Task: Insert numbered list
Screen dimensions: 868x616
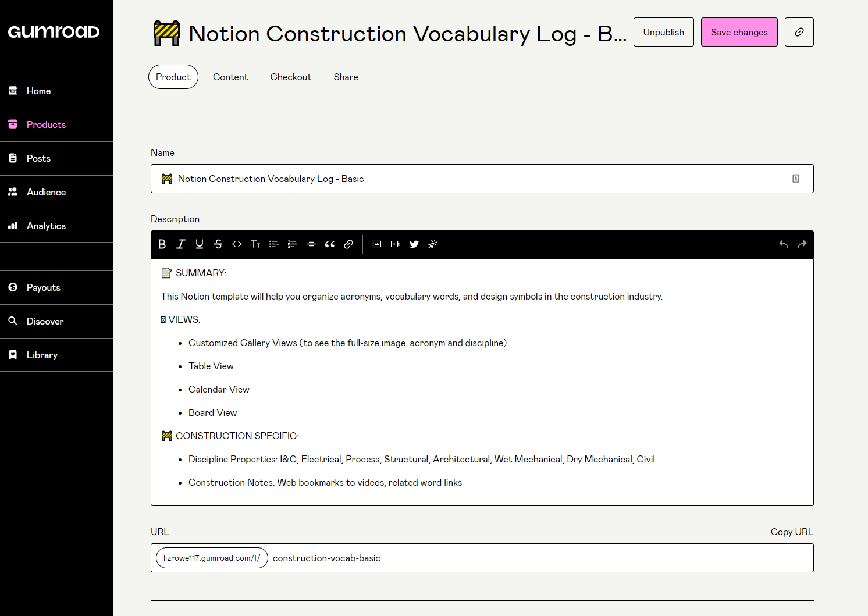Action: point(293,244)
